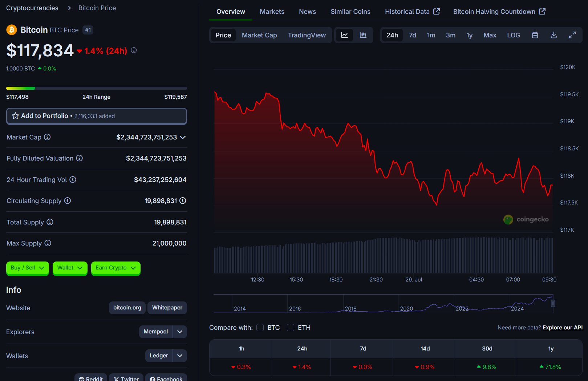
Task: Toggle LOG scale on chart
Action: [x=514, y=35]
